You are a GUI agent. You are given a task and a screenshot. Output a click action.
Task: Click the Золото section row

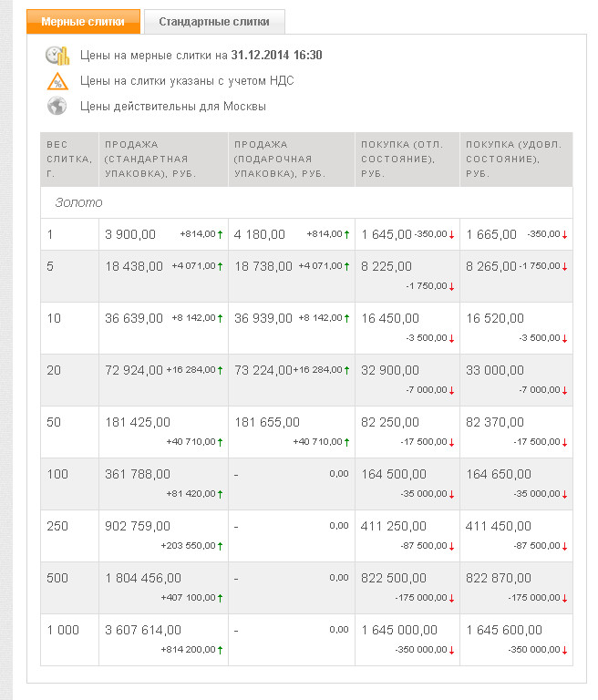point(306,202)
